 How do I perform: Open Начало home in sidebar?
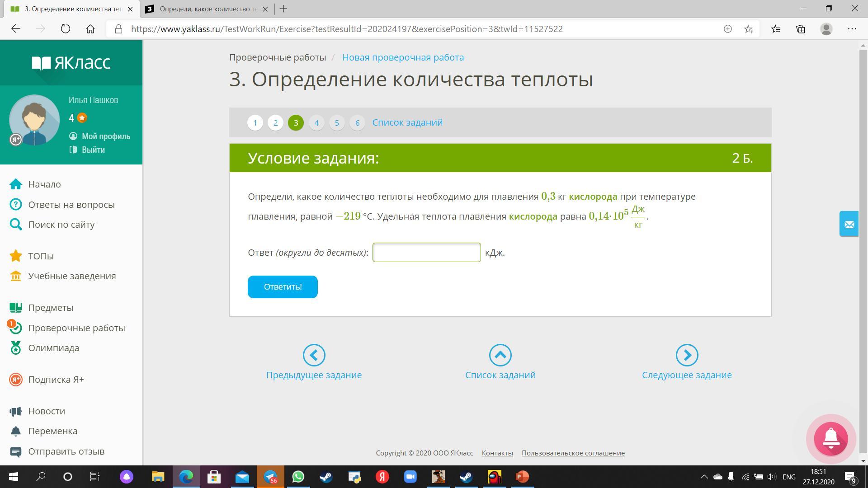click(44, 184)
